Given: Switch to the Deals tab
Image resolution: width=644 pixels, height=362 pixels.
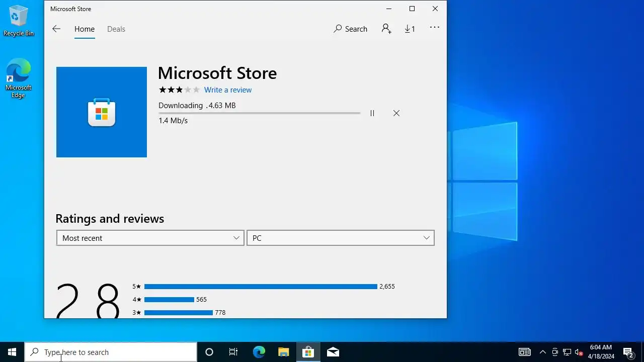Looking at the screenshot, I should pos(116,29).
